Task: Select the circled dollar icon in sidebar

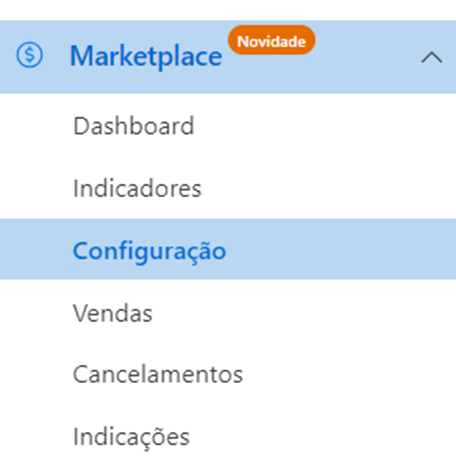Action: click(x=29, y=55)
